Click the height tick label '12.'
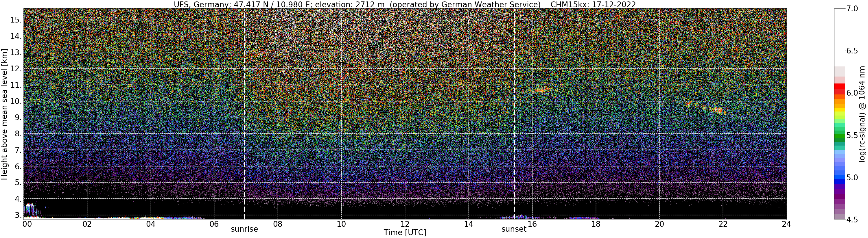868x238 pixels. (16, 69)
